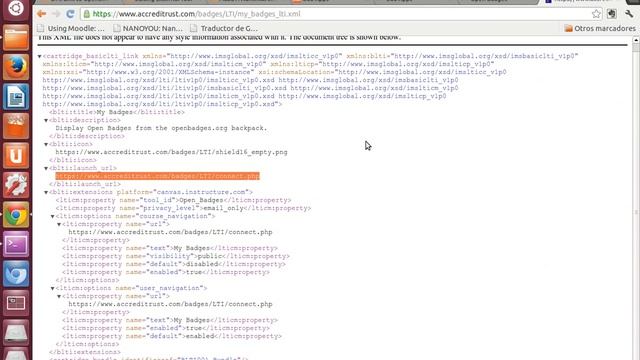Click the privacy_level 'email_only' property line
The image size is (640, 360).
(x=183, y=208)
